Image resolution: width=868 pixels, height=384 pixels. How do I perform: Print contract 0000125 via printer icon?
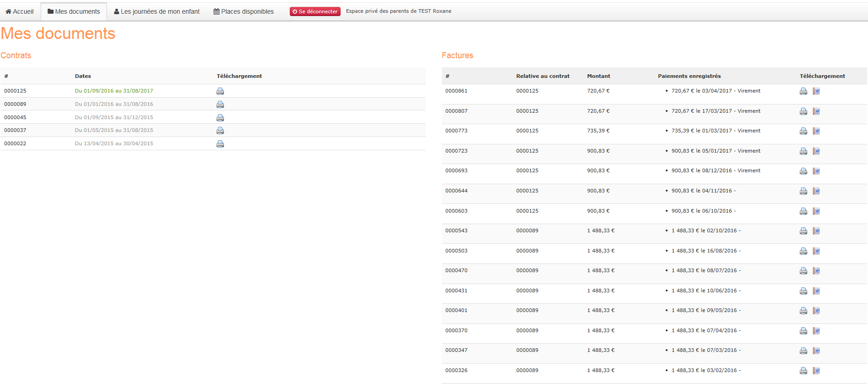pos(220,91)
